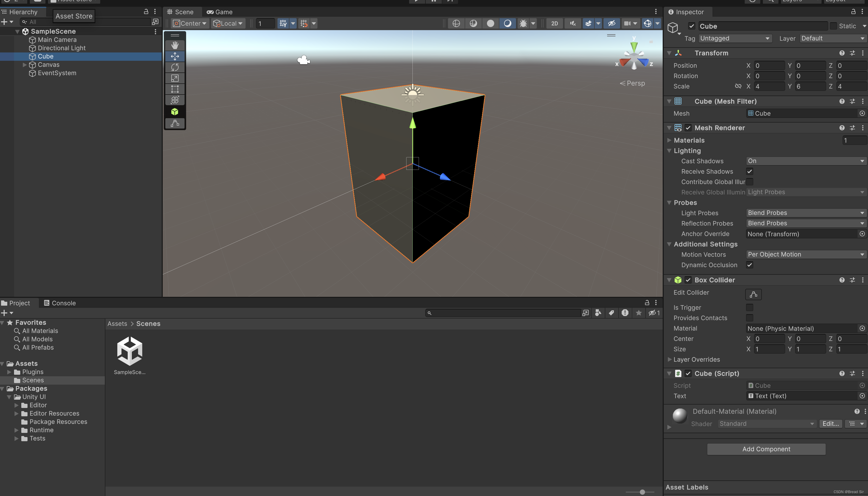The image size is (868, 496).
Task: Open Mesh Renderer more options menu
Action: pyautogui.click(x=863, y=128)
